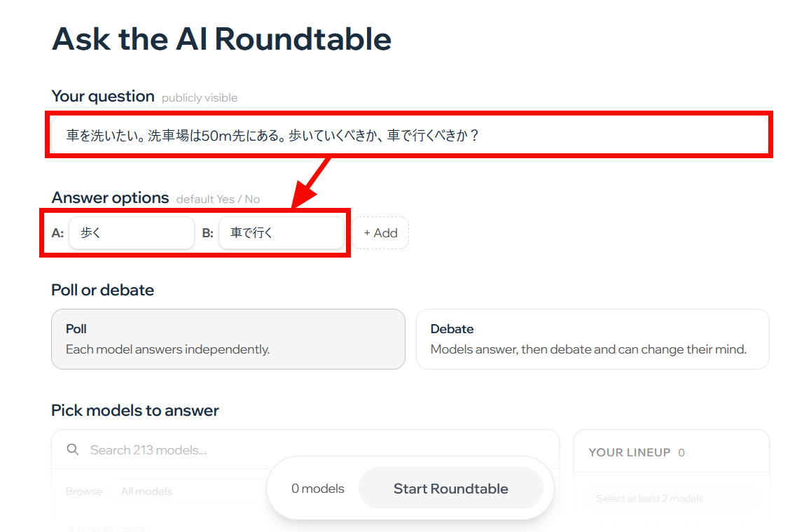Click the Ask the AI Roundtable heading
Viewport: 797px width, 532px height.
tap(221, 38)
